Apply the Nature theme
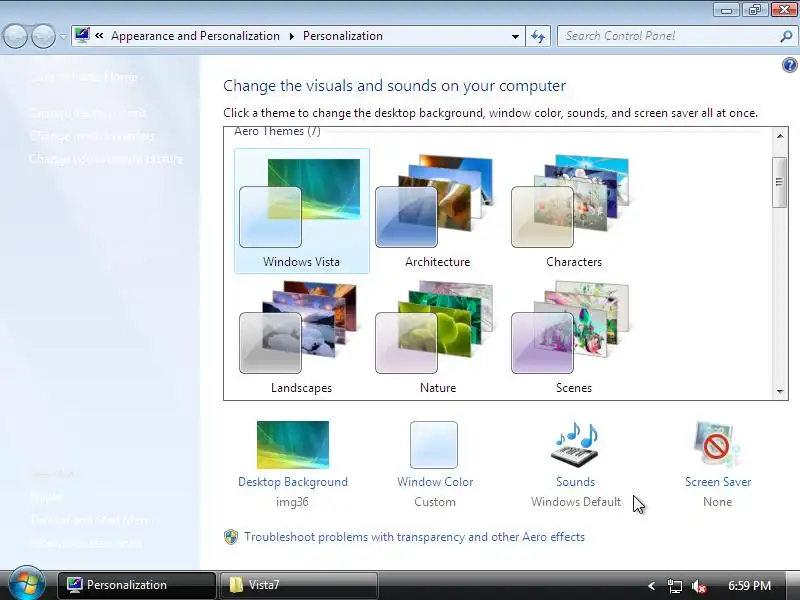Image resolution: width=800 pixels, height=600 pixels. point(437,337)
